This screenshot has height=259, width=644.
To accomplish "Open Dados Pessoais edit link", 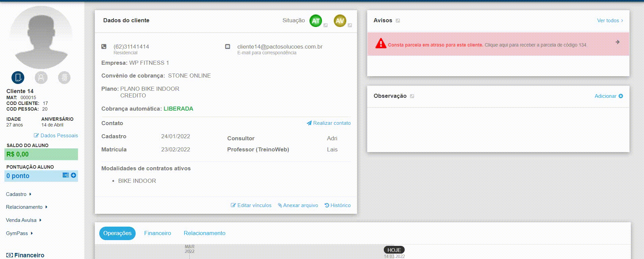I will [56, 136].
